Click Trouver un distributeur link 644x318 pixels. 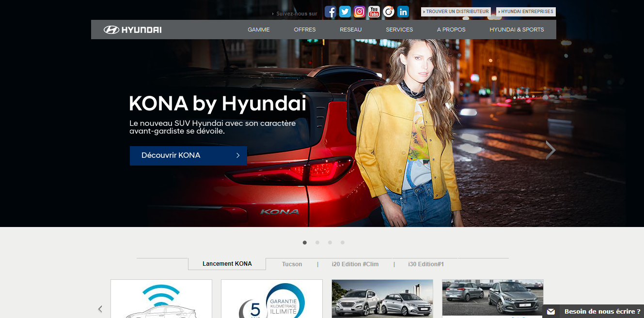(x=456, y=12)
